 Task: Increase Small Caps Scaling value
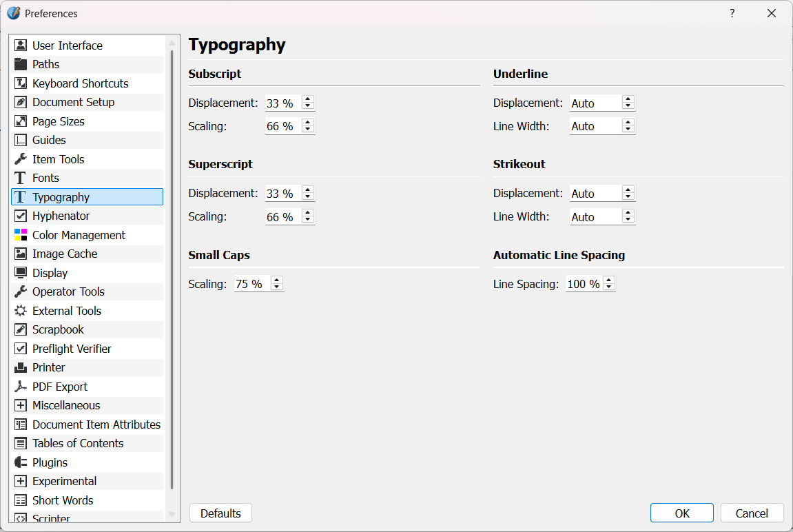click(x=277, y=280)
